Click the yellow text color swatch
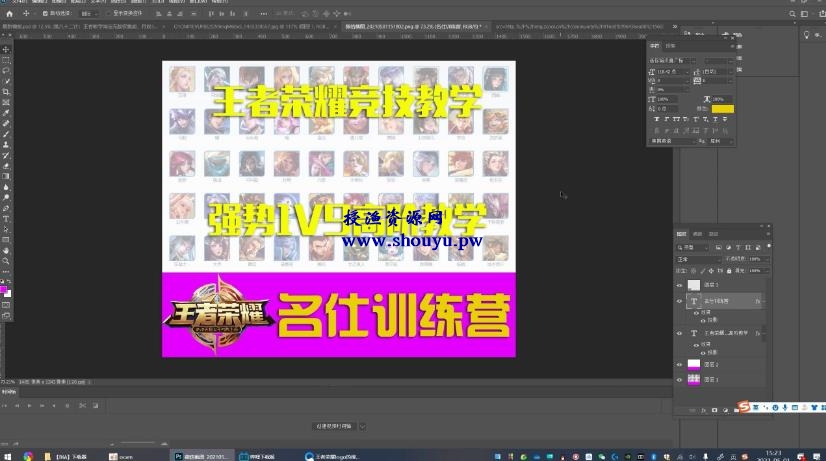Viewport: 826px width, 461px height. [723, 109]
